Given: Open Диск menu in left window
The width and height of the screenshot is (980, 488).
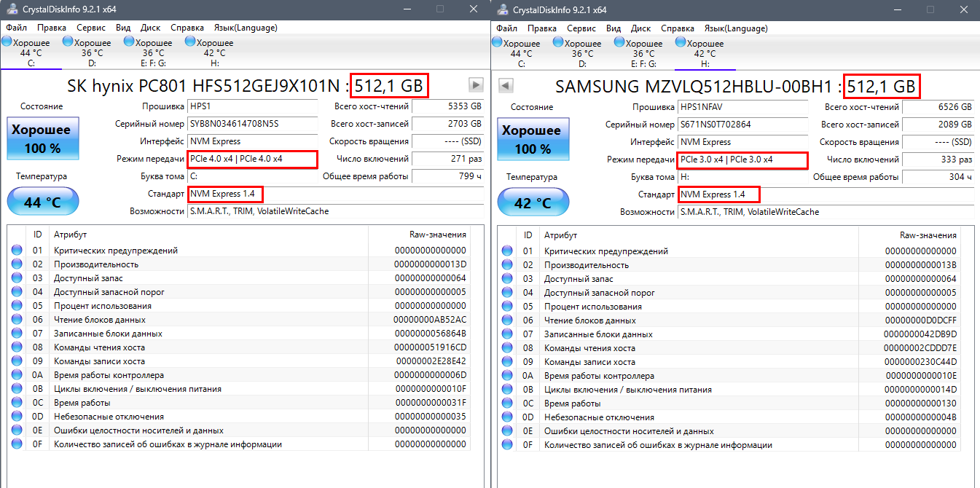Looking at the screenshot, I should pyautogui.click(x=151, y=28).
